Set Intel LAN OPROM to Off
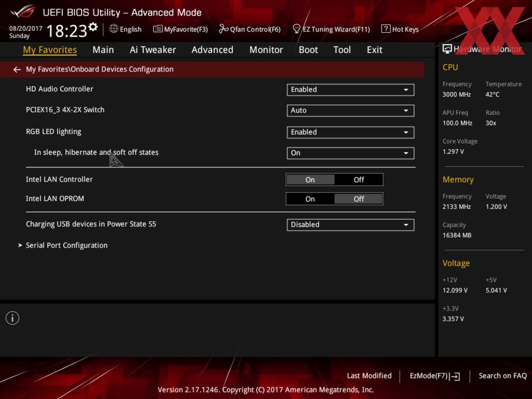532x399 pixels. [359, 199]
